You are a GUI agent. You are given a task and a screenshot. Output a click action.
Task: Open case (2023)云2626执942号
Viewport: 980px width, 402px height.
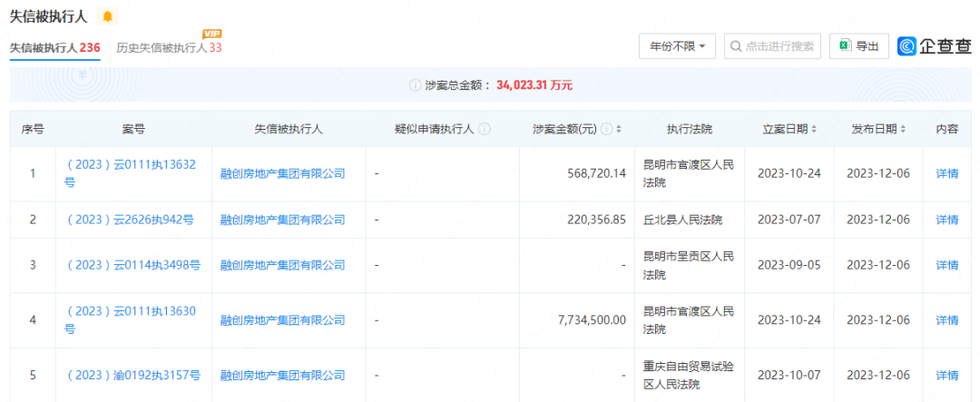click(130, 220)
